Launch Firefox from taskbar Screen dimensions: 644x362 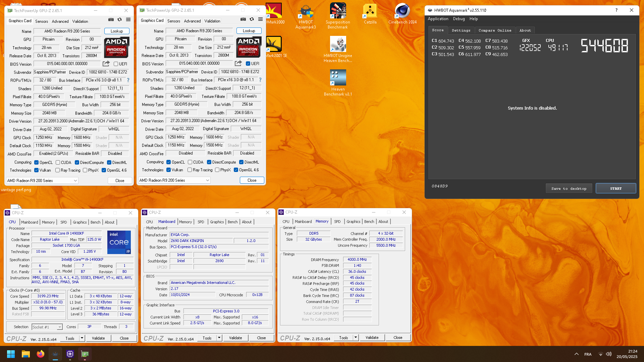coord(41,354)
